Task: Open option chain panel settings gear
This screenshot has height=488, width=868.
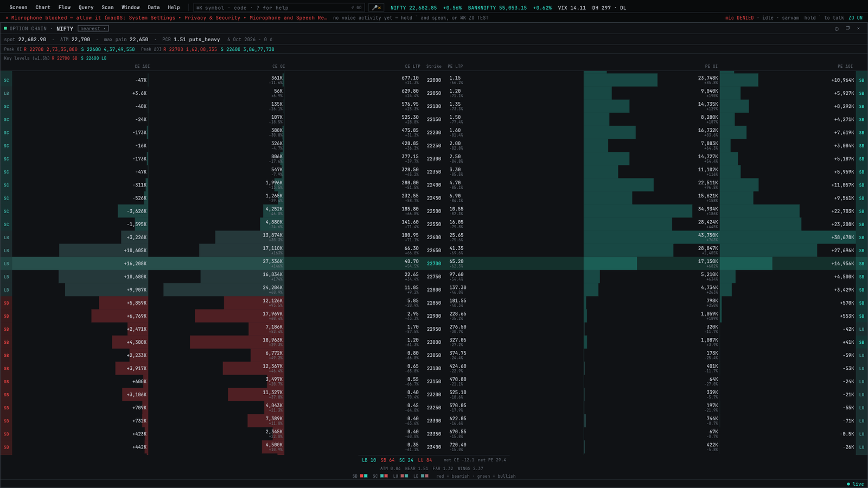Action: [837, 29]
